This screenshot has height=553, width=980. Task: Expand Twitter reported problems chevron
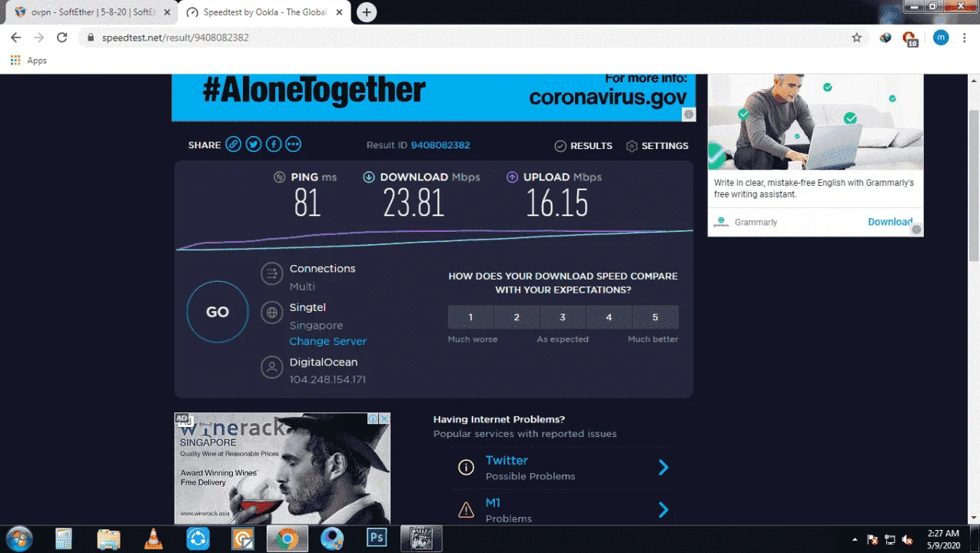pyautogui.click(x=663, y=467)
